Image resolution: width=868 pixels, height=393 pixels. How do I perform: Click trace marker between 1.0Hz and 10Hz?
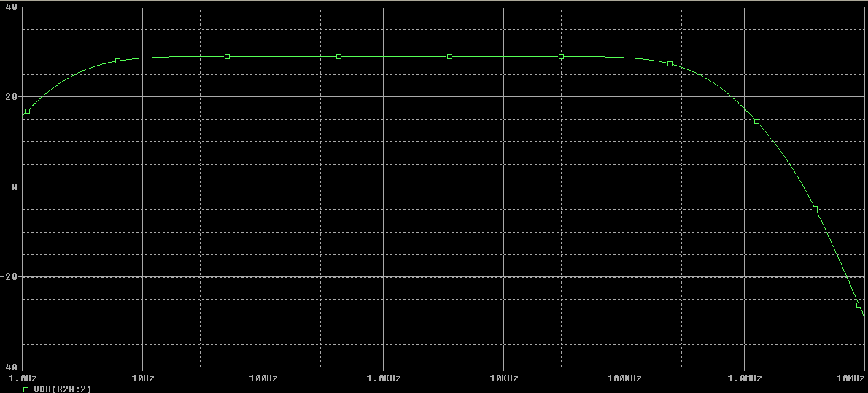pyautogui.click(x=118, y=61)
